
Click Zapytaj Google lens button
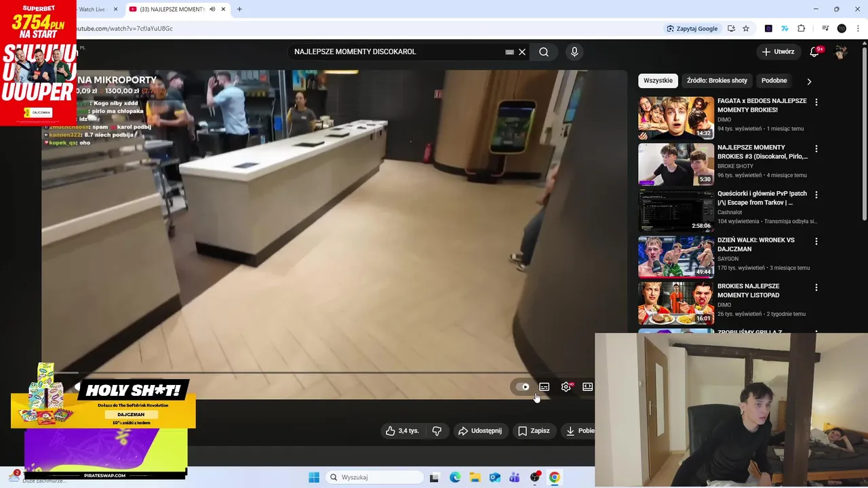[692, 28]
